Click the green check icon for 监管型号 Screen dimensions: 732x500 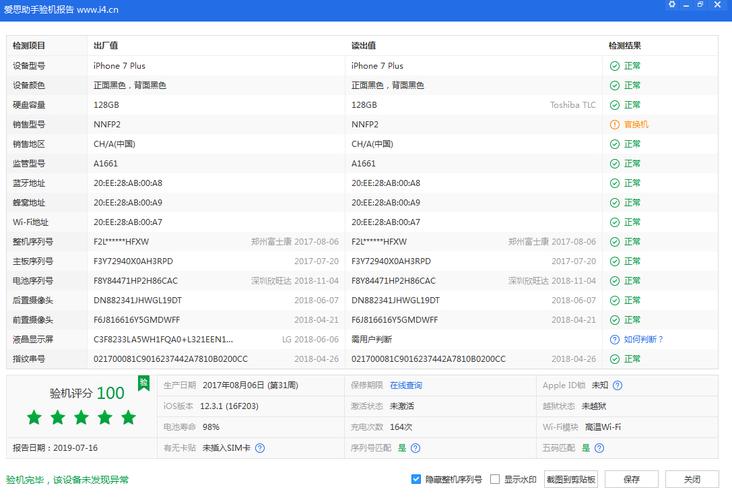(x=615, y=164)
